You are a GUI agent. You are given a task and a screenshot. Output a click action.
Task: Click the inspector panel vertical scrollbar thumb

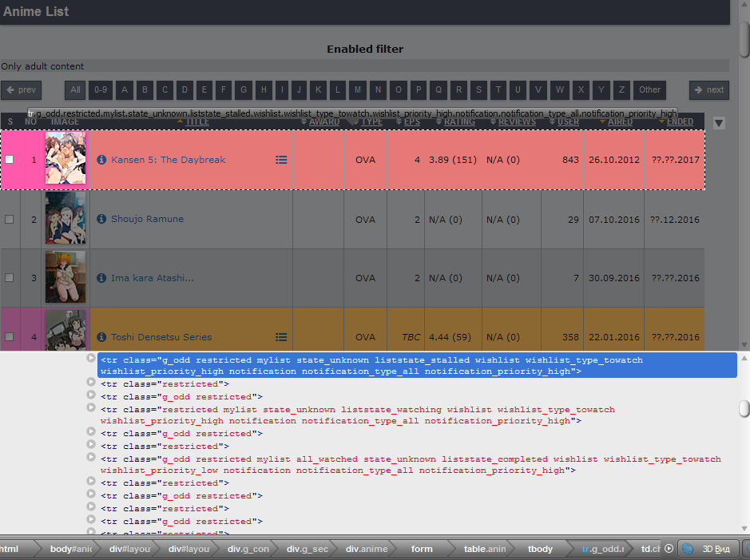744,408
